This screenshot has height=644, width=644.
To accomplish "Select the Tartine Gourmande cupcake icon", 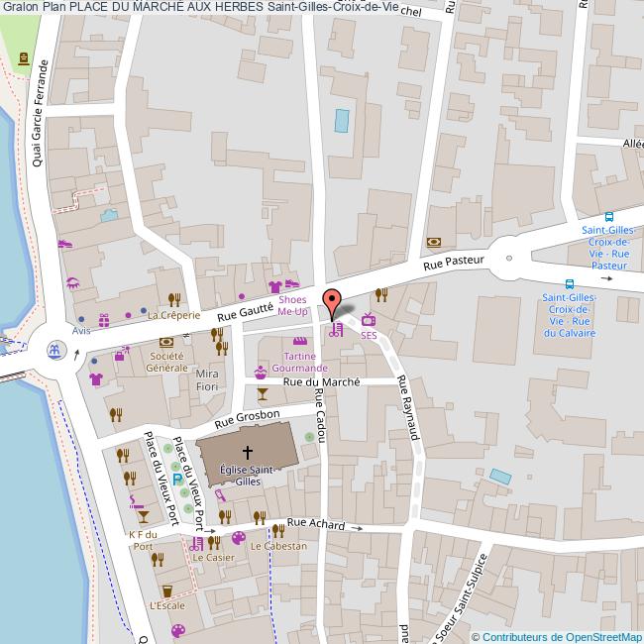I will tap(261, 373).
